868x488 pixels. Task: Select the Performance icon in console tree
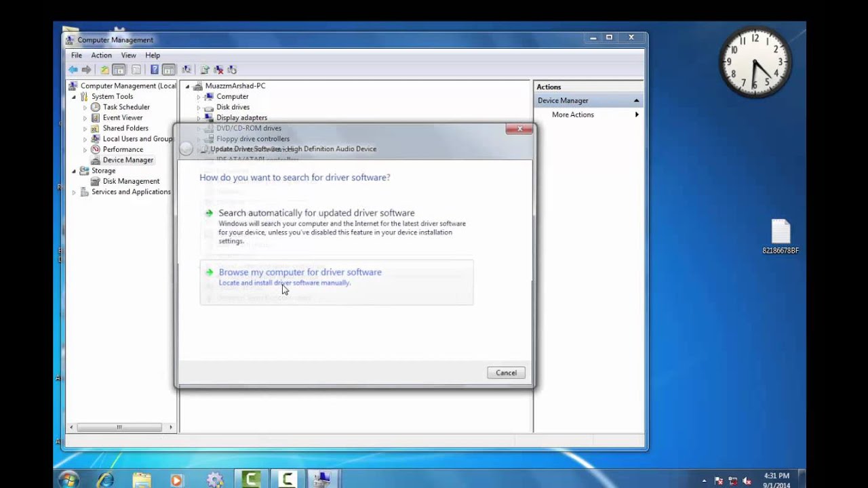coord(96,149)
